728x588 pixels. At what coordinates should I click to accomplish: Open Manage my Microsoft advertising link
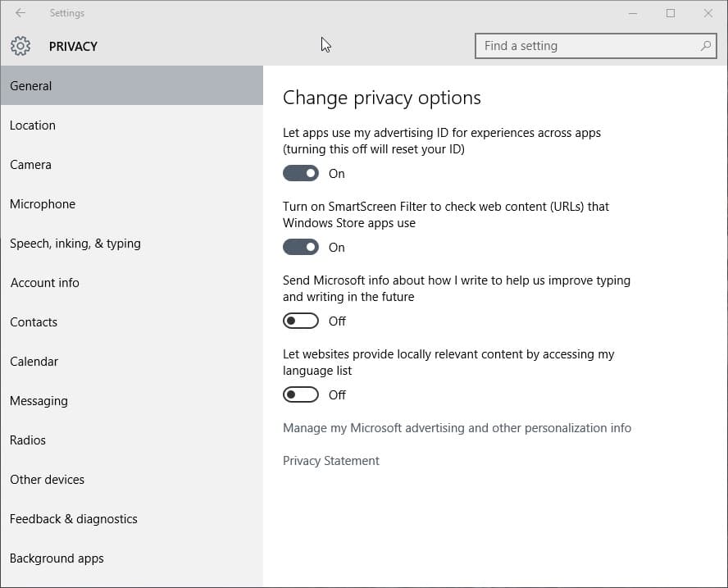[457, 428]
